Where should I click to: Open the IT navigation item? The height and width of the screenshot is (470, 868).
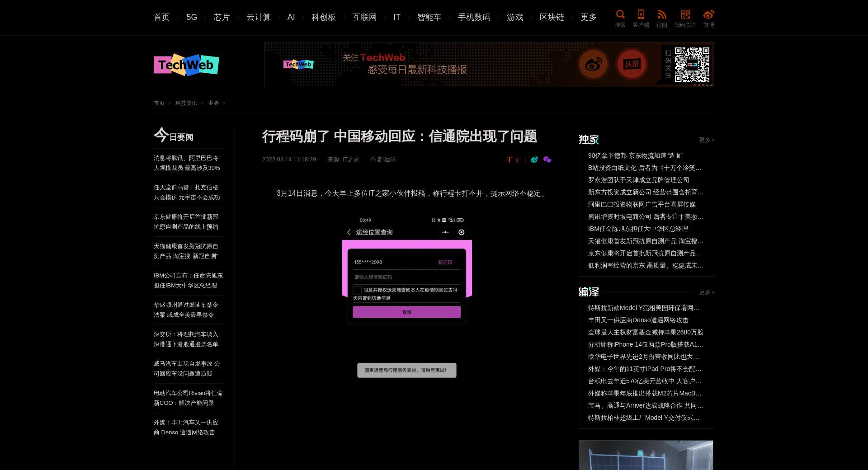pyautogui.click(x=397, y=17)
